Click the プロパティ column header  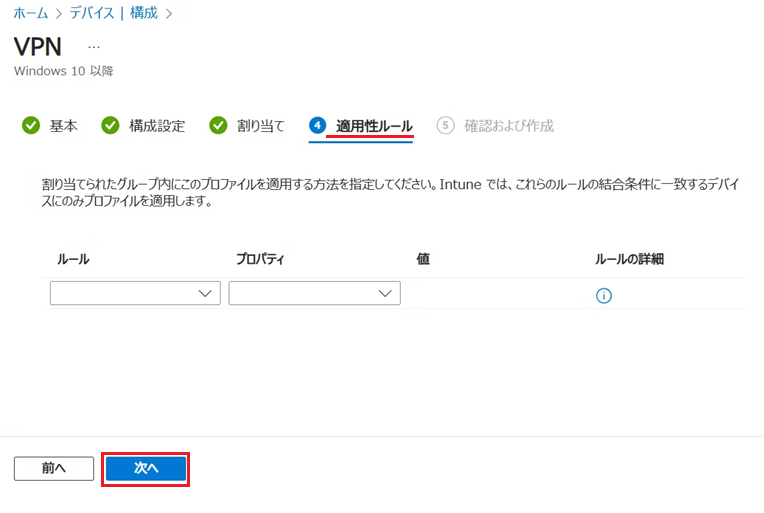(x=260, y=259)
